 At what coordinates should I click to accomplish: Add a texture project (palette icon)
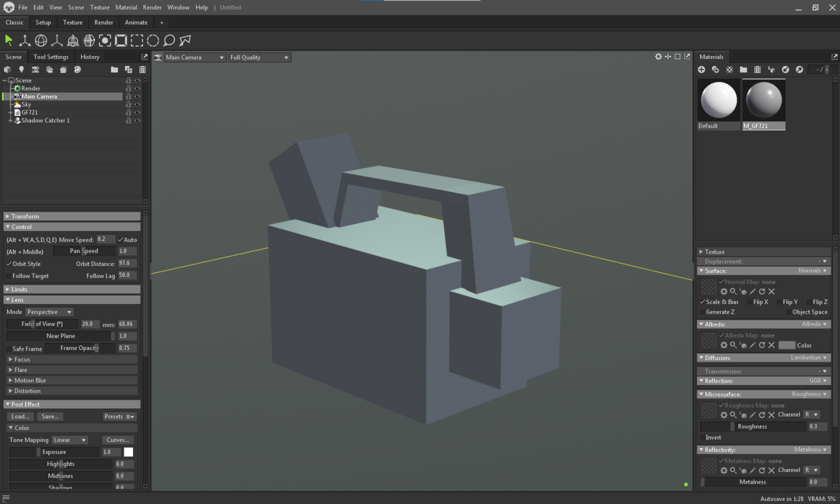(x=77, y=69)
